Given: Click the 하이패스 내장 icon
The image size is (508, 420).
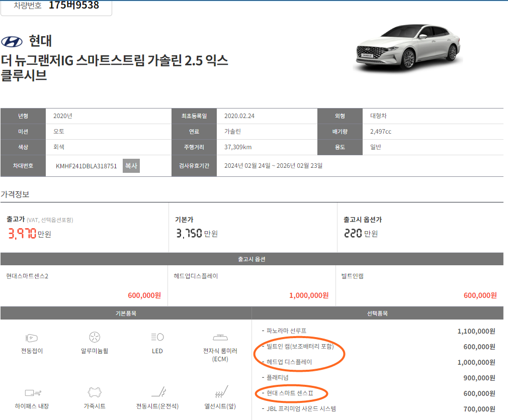Looking at the screenshot, I should click(x=33, y=393).
